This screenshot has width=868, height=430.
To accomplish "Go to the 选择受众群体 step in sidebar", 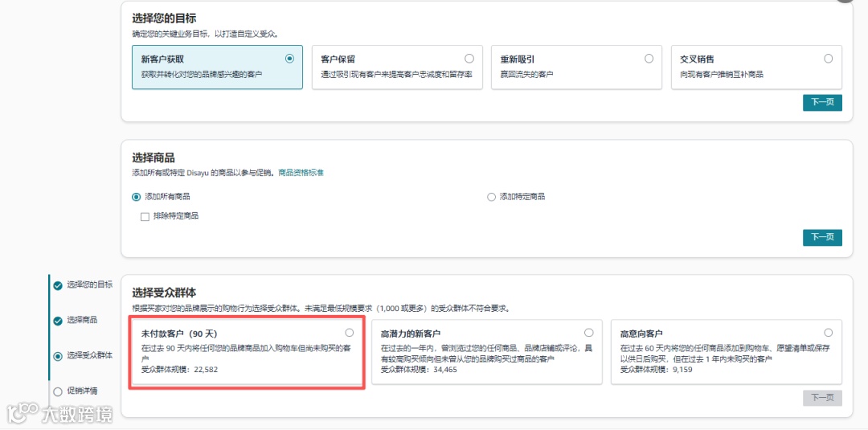I will coord(90,355).
